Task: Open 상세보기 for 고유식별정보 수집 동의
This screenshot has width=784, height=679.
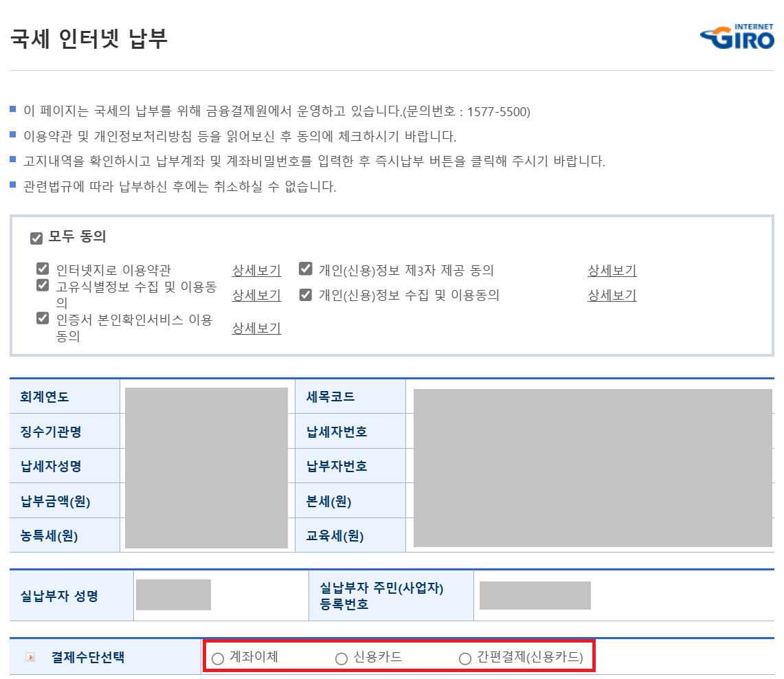Action: (x=256, y=294)
